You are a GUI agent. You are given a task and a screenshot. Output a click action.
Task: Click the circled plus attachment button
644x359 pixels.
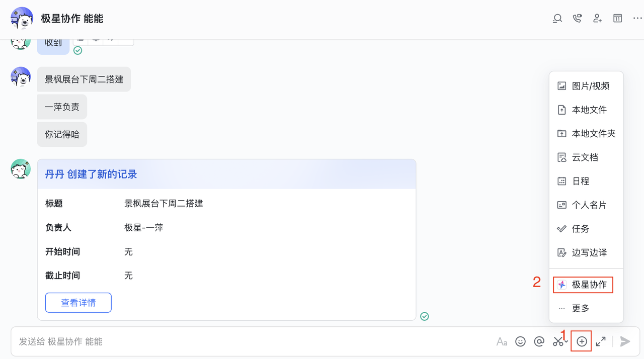582,341
